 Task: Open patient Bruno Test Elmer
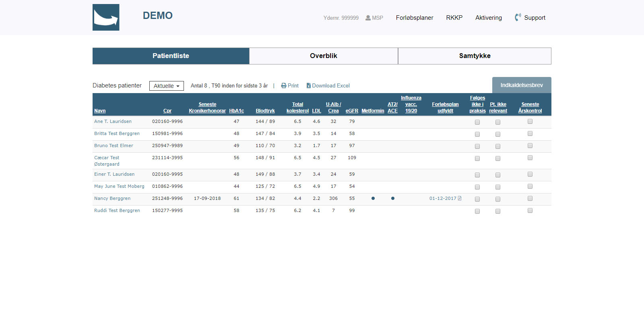[114, 145]
